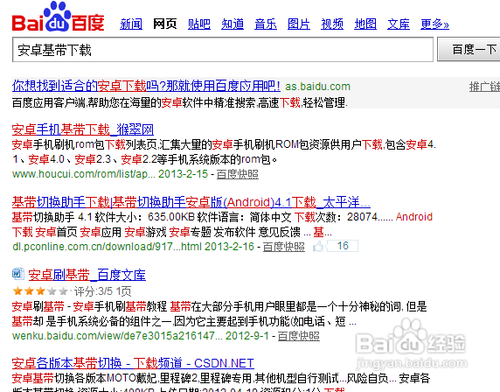Open the 基带切换助手下载 pconline result

[191, 202]
